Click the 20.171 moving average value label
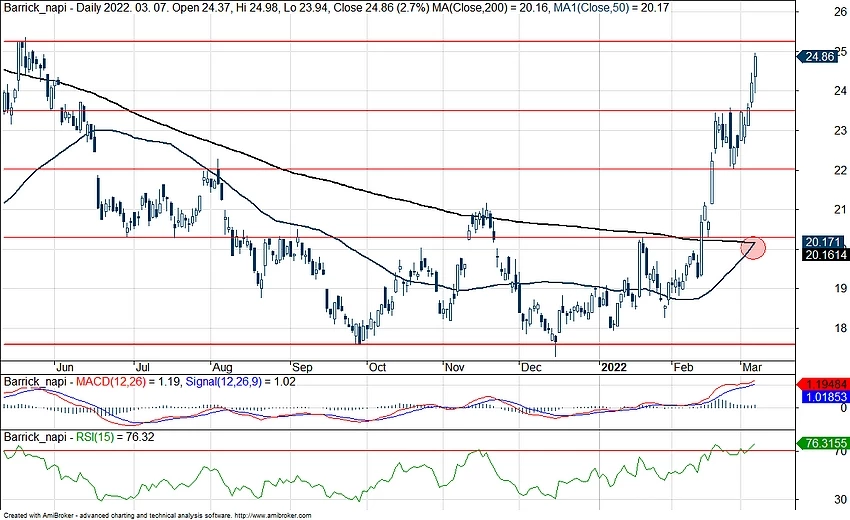The height and width of the screenshot is (520, 850). pyautogui.click(x=822, y=242)
